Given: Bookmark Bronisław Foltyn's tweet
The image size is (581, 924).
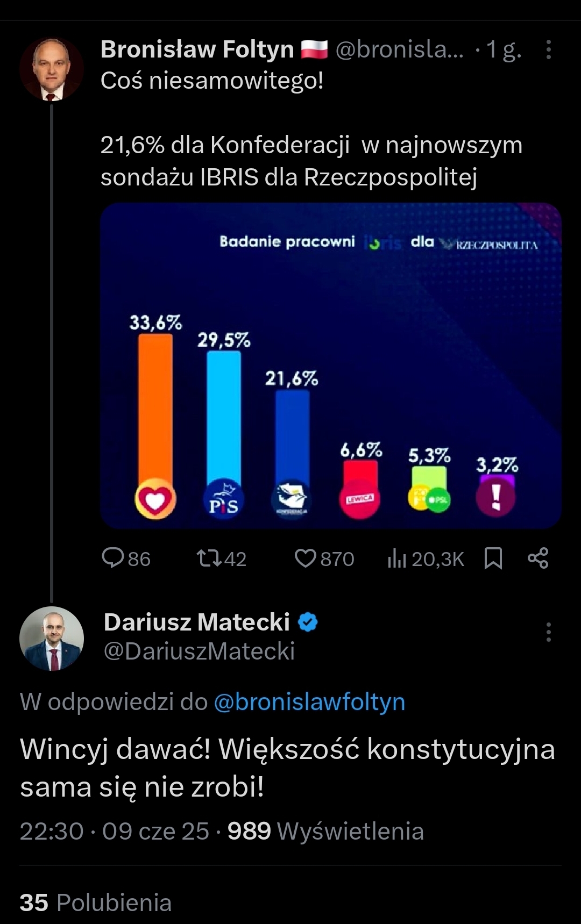Looking at the screenshot, I should (x=493, y=558).
